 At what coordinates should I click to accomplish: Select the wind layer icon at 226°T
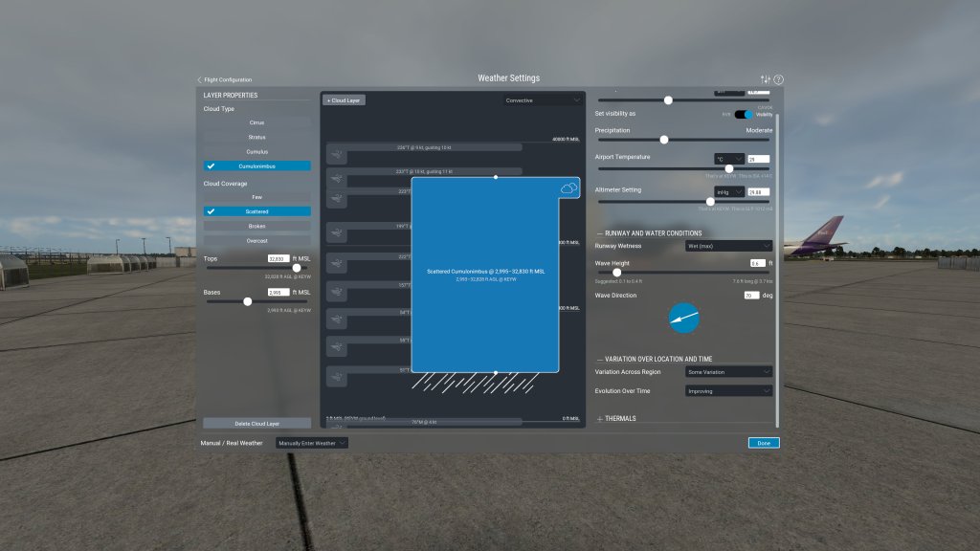[337, 154]
